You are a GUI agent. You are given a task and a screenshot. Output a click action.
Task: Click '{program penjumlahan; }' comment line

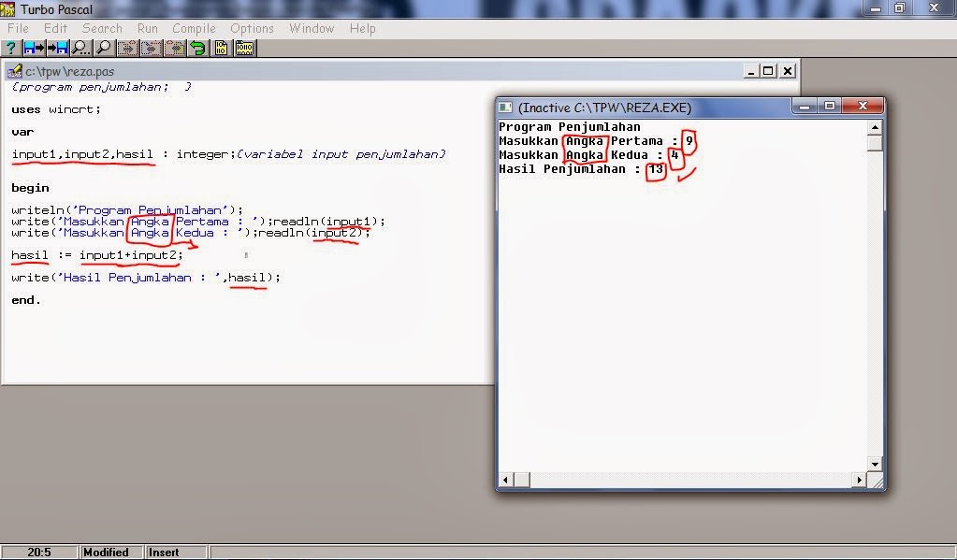coord(101,87)
